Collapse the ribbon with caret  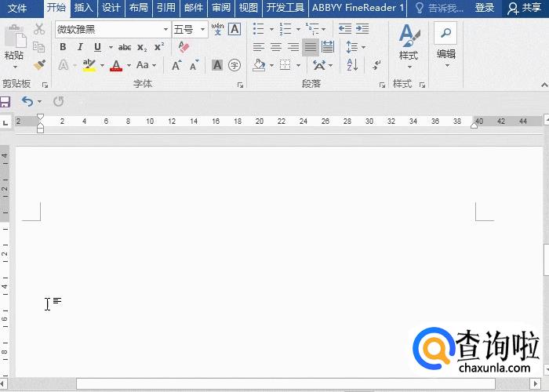[x=544, y=85]
